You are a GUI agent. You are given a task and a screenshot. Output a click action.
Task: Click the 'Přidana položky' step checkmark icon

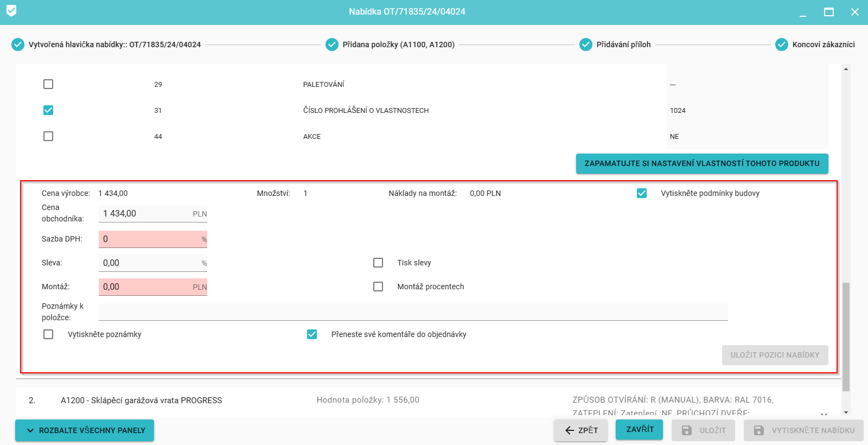(x=332, y=44)
